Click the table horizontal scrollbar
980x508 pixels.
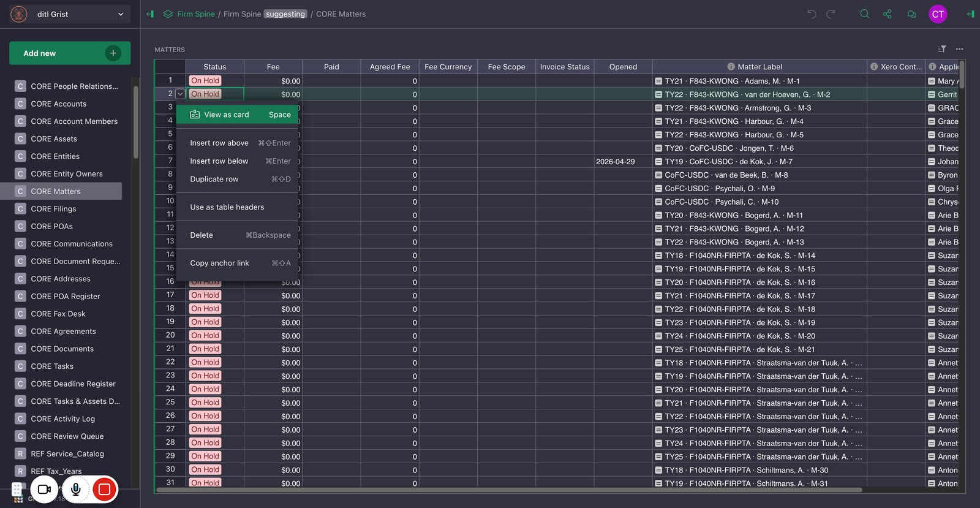coord(510,490)
